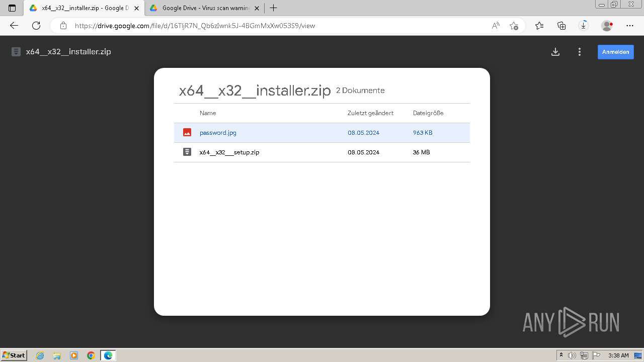Add this page to favorites
The width and height of the screenshot is (644, 362).
(514, 26)
